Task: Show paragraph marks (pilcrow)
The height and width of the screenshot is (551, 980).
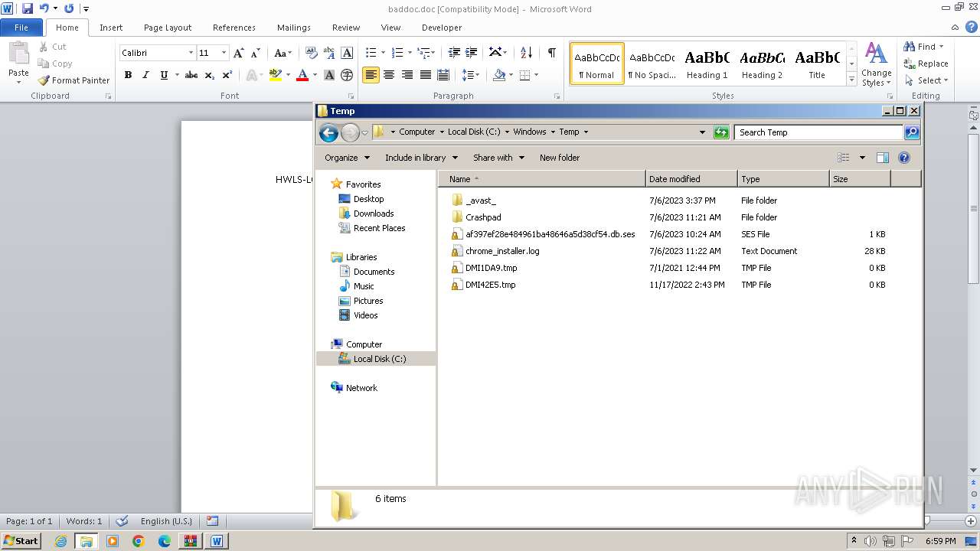Action: pyautogui.click(x=551, y=53)
